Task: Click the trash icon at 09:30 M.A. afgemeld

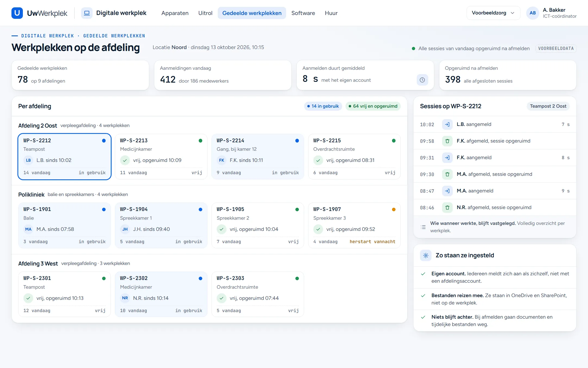Action: [447, 174]
